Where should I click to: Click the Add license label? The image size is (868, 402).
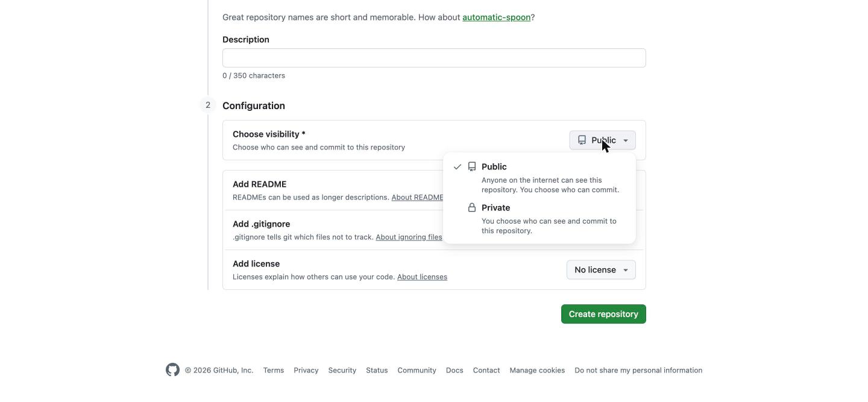256,263
